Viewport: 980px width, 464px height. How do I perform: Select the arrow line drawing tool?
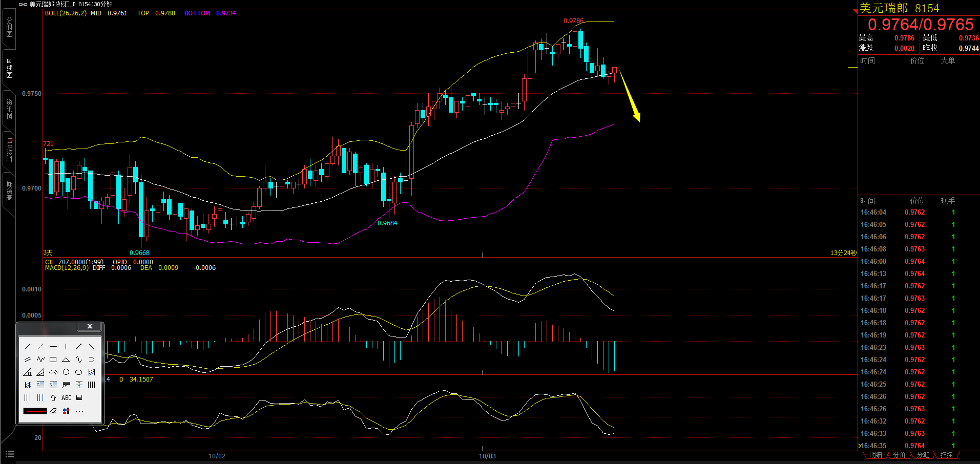[92, 347]
